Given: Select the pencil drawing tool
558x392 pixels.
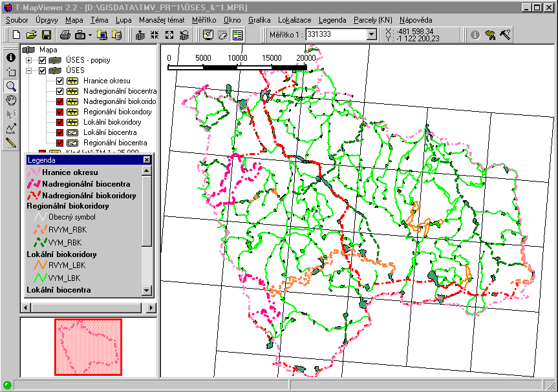Looking at the screenshot, I should tap(11, 143).
